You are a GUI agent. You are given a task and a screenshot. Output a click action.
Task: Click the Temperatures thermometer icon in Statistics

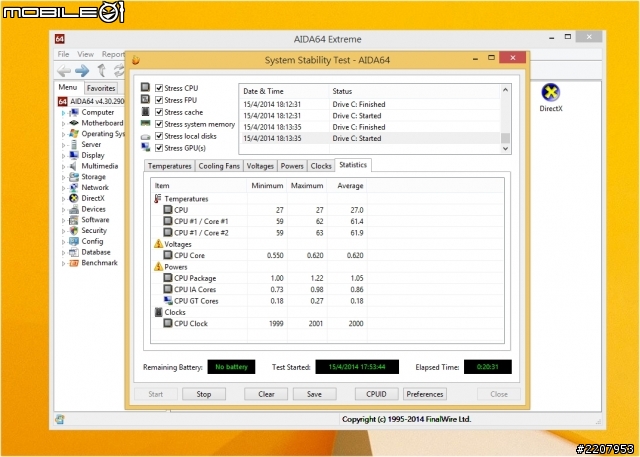coord(158,199)
